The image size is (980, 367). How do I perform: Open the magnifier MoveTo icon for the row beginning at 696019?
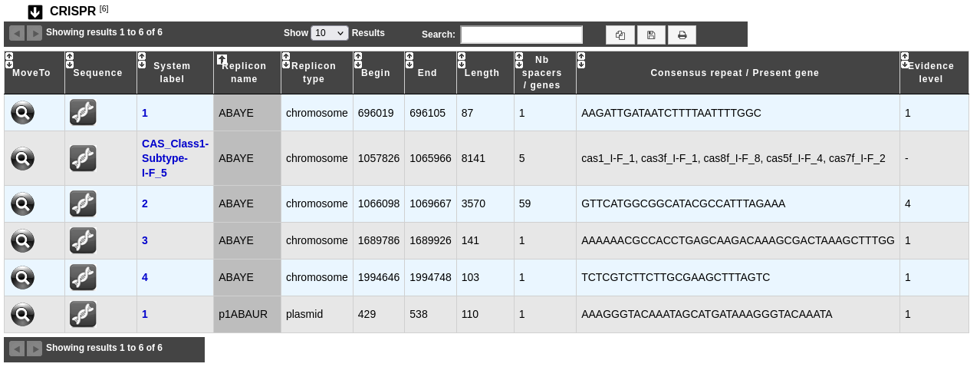(23, 113)
